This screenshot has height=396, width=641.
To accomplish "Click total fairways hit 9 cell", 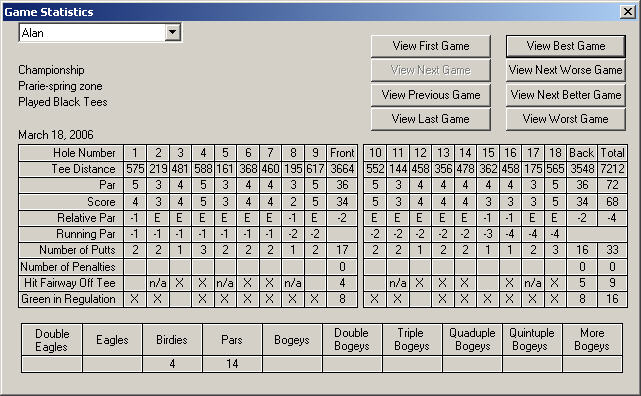I will pos(612,283).
